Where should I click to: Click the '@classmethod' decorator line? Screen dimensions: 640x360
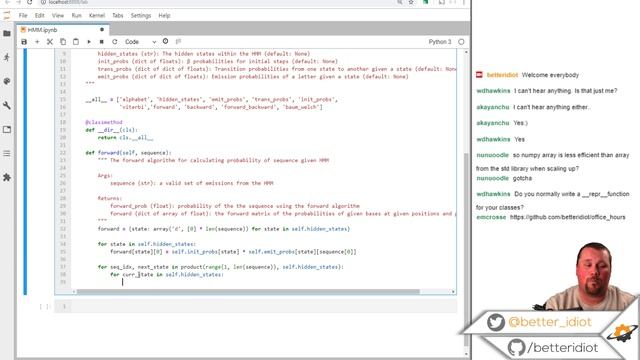coord(104,122)
